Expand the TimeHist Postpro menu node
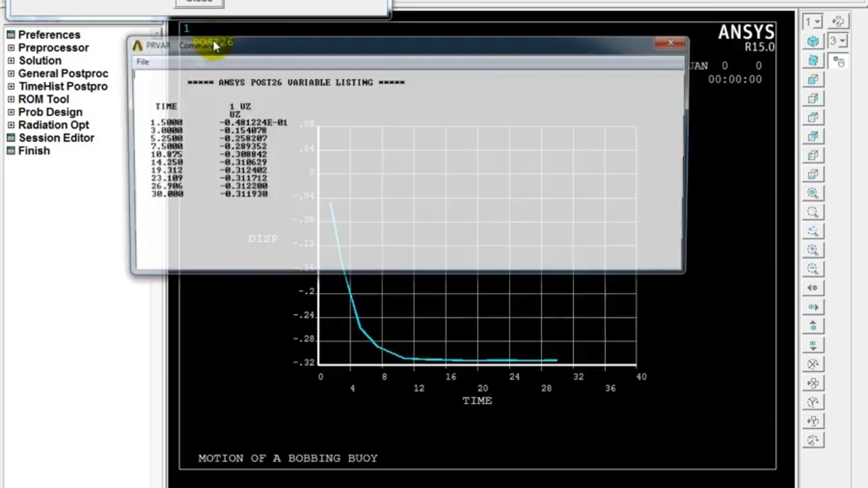 [11, 87]
